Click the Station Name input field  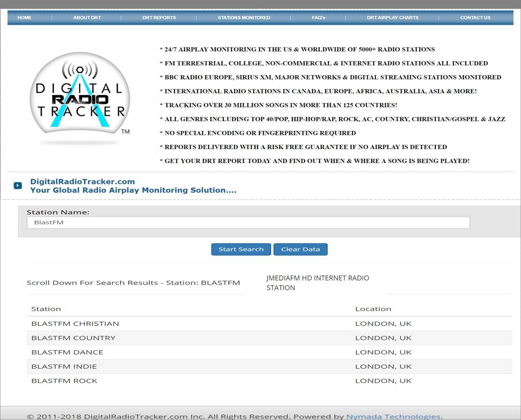click(x=248, y=222)
